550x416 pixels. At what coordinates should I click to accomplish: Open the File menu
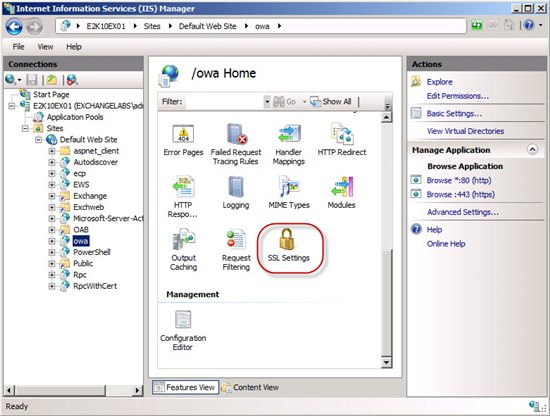(18, 47)
